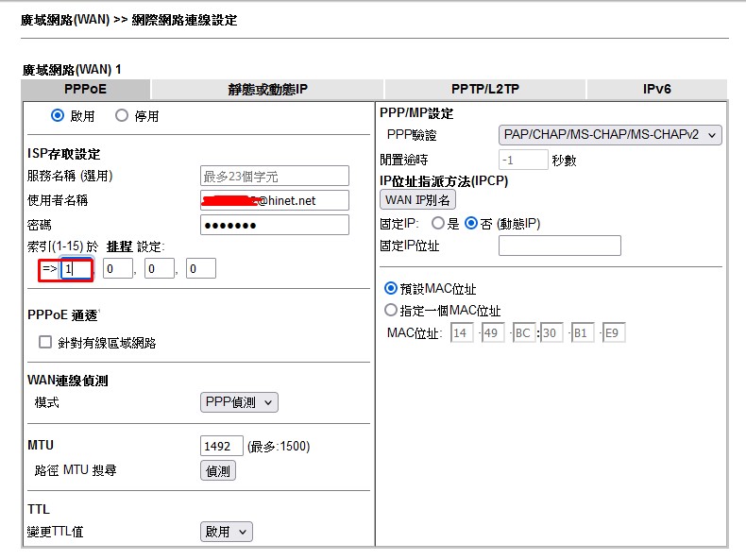Viewport: 746px width, 560px height.
Task: Expand the PPP驗證 dropdown
Action: click(x=609, y=135)
